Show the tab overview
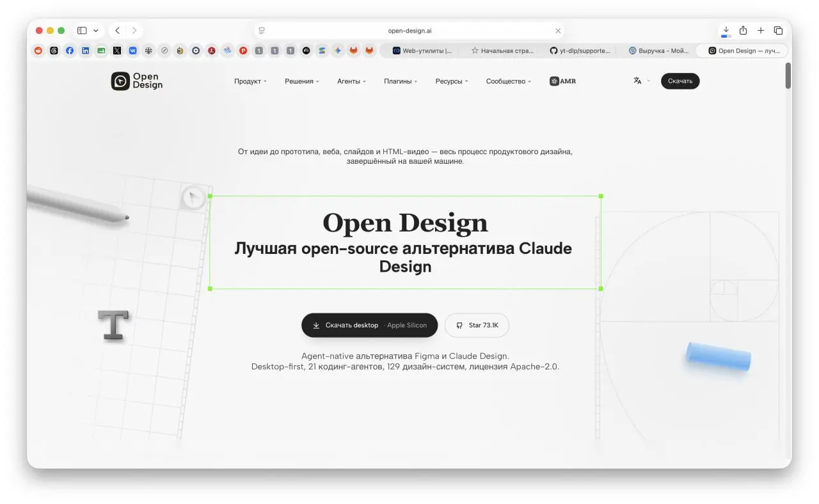The height and width of the screenshot is (504, 819). pos(778,31)
